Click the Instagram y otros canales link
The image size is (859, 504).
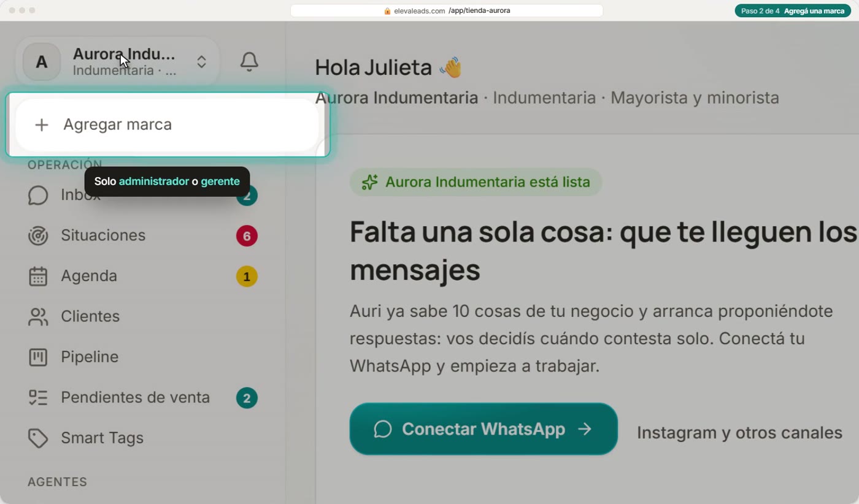[739, 433]
